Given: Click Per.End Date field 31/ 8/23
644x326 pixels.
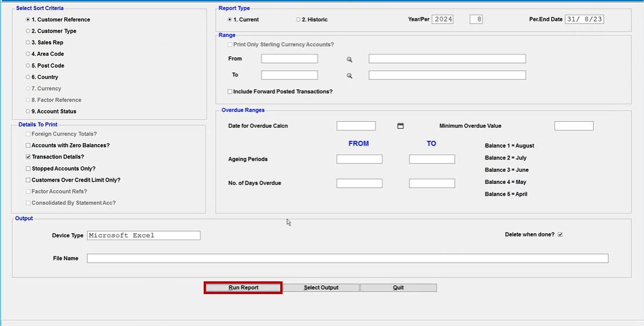Looking at the screenshot, I should point(584,19).
